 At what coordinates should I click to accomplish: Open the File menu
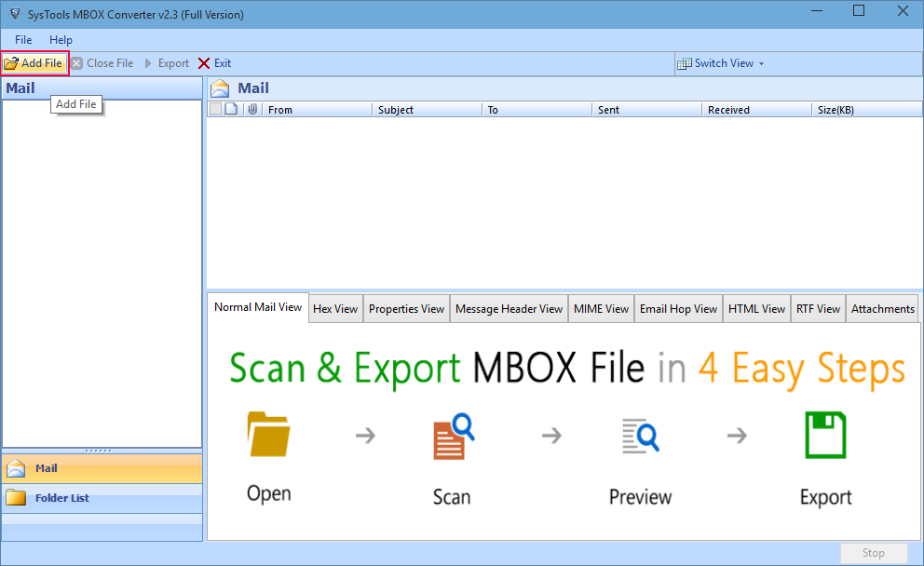click(23, 40)
